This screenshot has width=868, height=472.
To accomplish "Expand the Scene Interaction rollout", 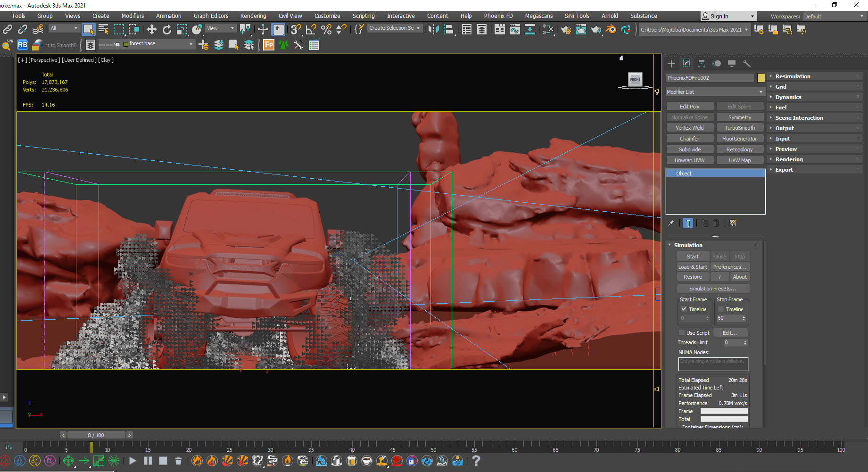I will pos(815,118).
